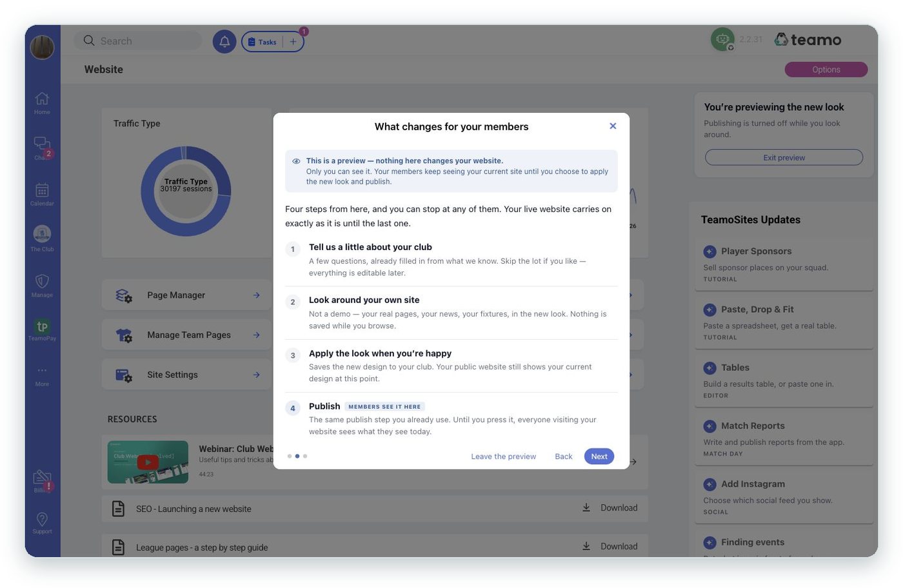Select 'Apply the look when you're happy'
Screen dimensions: 903x588
[380, 353]
